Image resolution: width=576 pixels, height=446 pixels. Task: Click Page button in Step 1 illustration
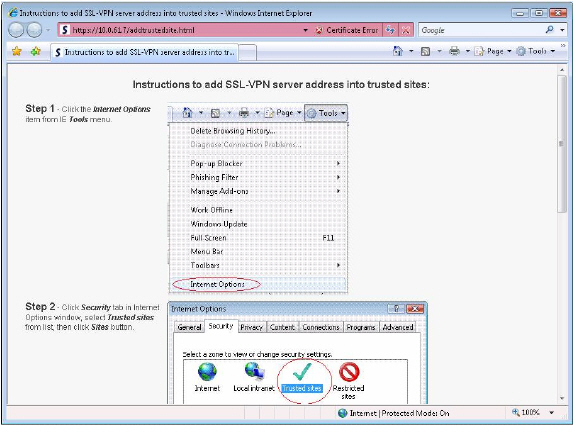283,113
